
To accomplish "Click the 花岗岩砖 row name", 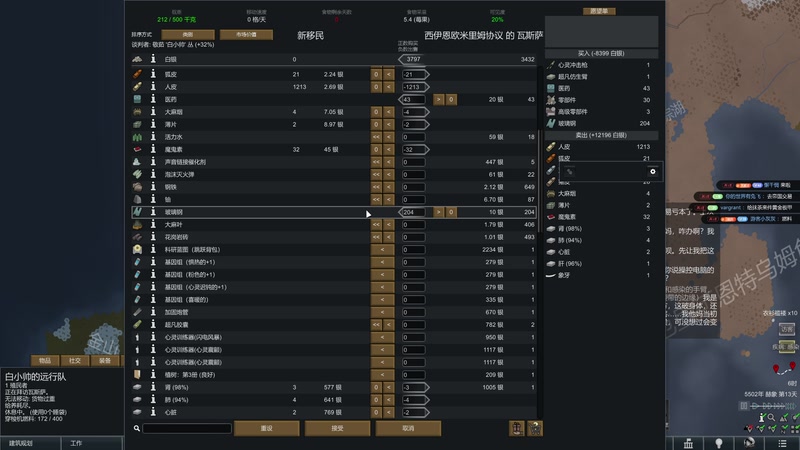I will coord(177,237).
